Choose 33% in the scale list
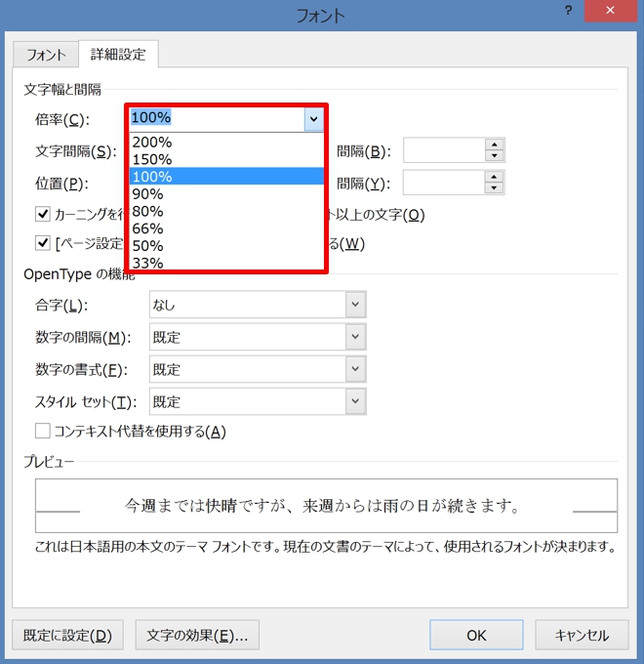The image size is (644, 664). 226,263
